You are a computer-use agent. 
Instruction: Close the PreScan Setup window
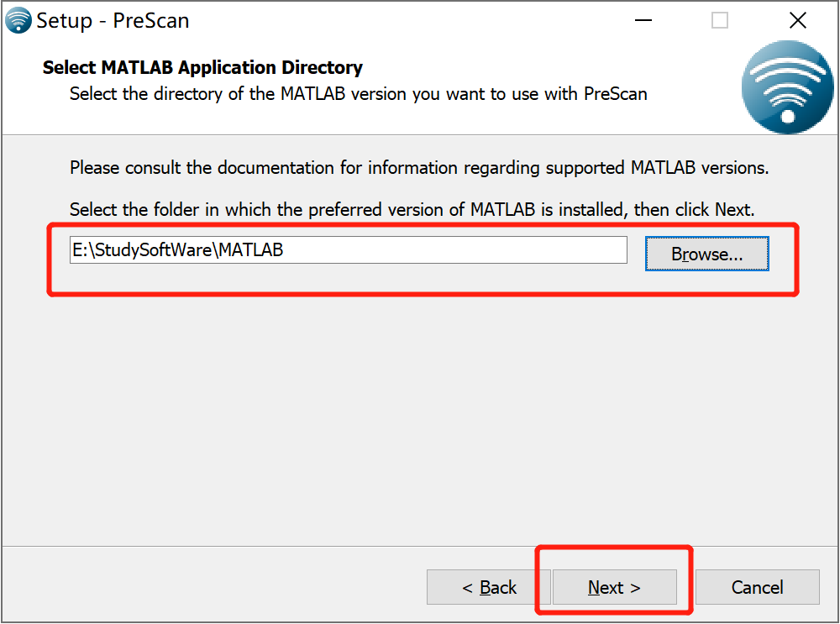tap(798, 20)
